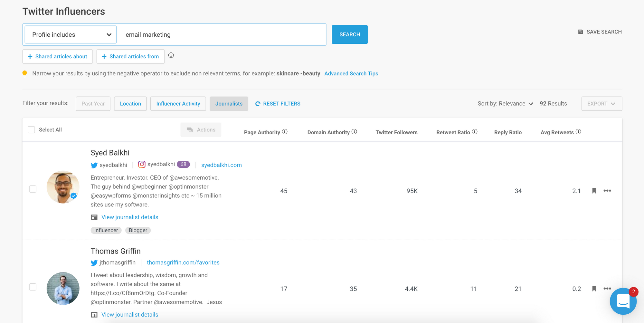This screenshot has width=644, height=323.
Task: Click Syed Balkhi's profile photo
Action: pos(63,187)
